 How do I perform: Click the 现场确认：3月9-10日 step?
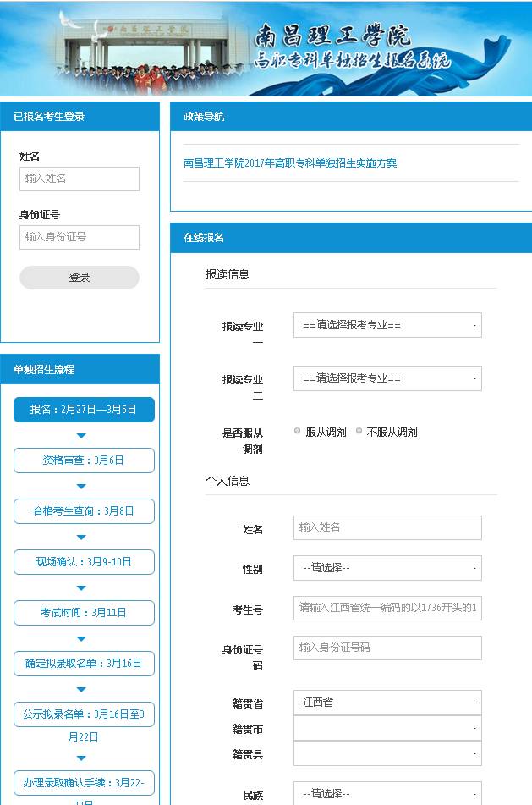[84, 562]
